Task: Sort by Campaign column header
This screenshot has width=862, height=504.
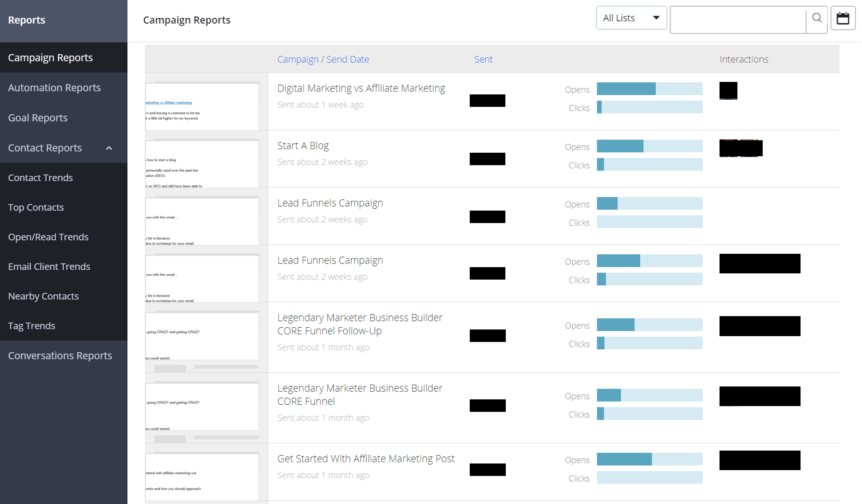Action: tap(298, 59)
